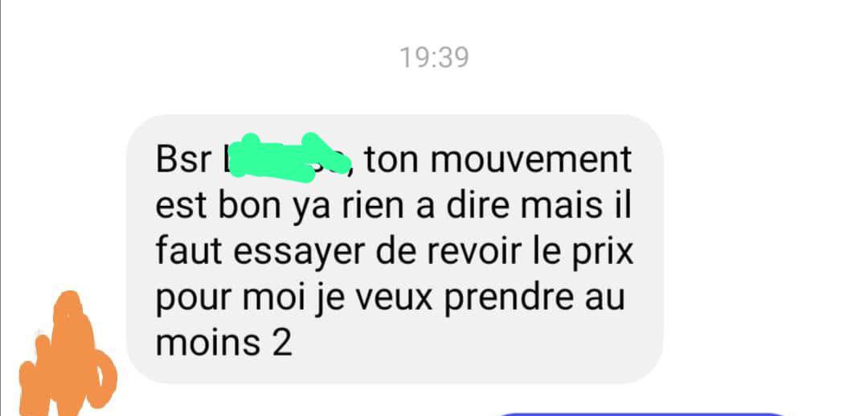Image resolution: width=868 pixels, height=416 pixels.
Task: Click the word "Bsr" in the message
Action: click(183, 160)
